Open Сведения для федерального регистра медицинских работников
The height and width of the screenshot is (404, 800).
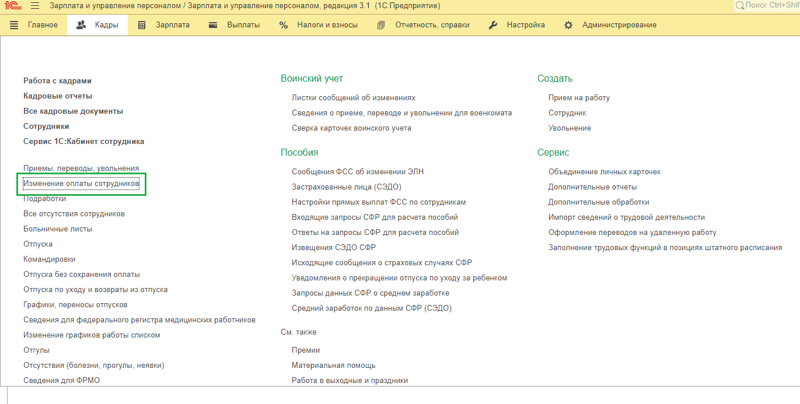(139, 320)
